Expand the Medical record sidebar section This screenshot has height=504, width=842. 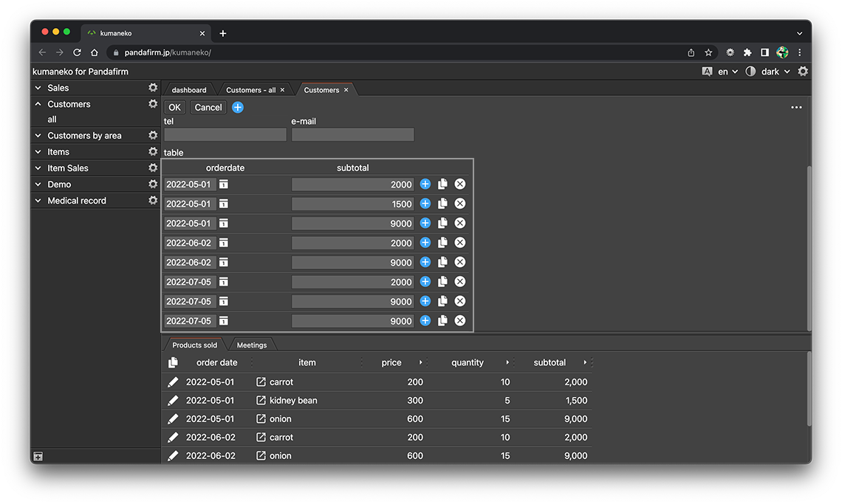tap(38, 201)
